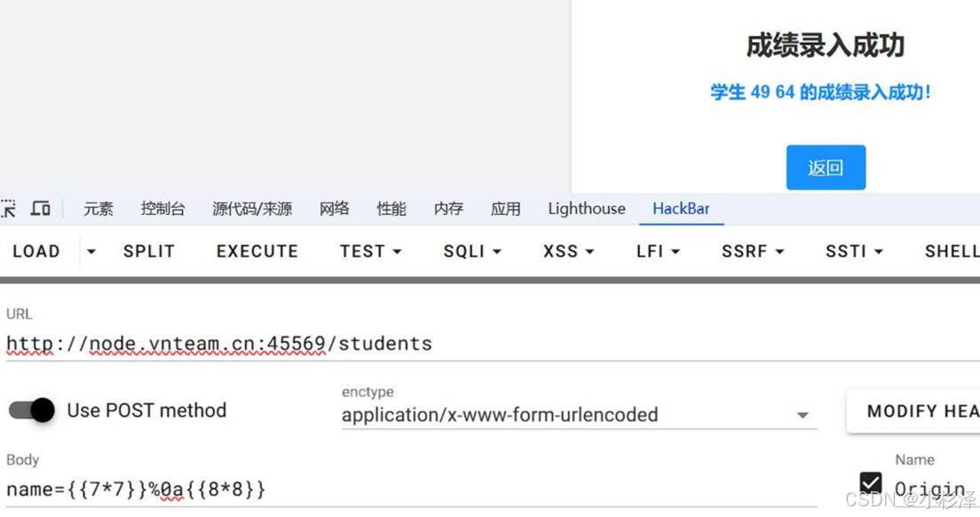Click the 返回 button on the page
The width and height of the screenshot is (980, 517).
(826, 167)
